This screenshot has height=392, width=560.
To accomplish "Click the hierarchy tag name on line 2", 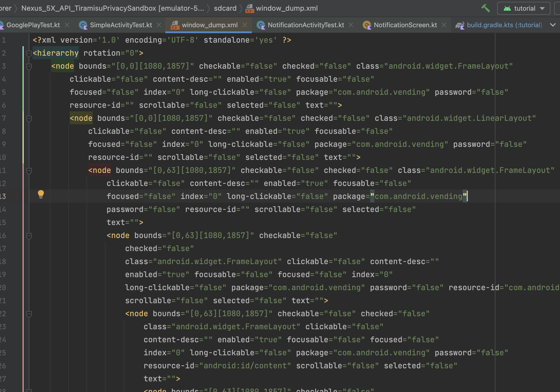I will tap(58, 53).
